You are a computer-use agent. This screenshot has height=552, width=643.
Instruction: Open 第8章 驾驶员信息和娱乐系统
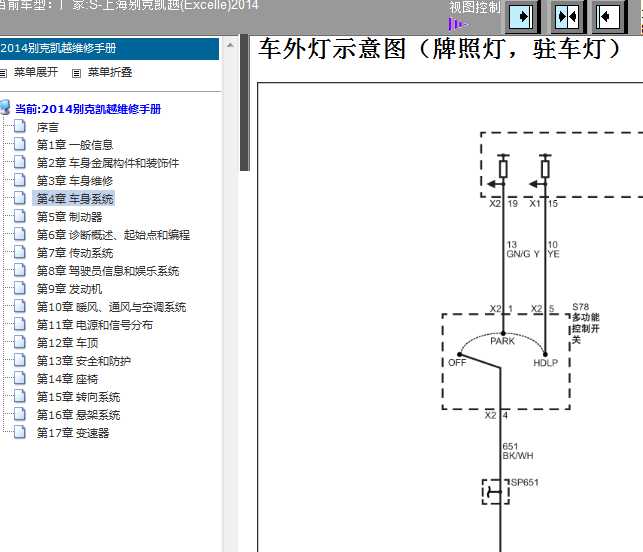pyautogui.click(x=108, y=271)
